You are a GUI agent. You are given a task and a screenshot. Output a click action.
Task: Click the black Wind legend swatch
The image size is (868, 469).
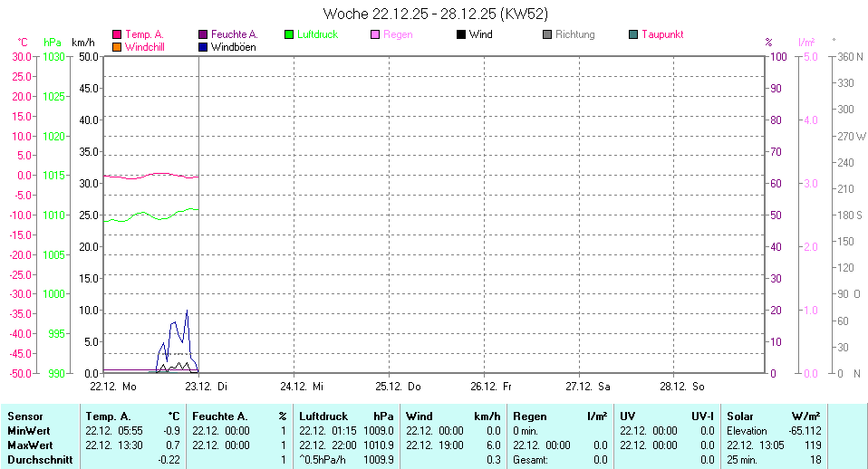pos(461,34)
